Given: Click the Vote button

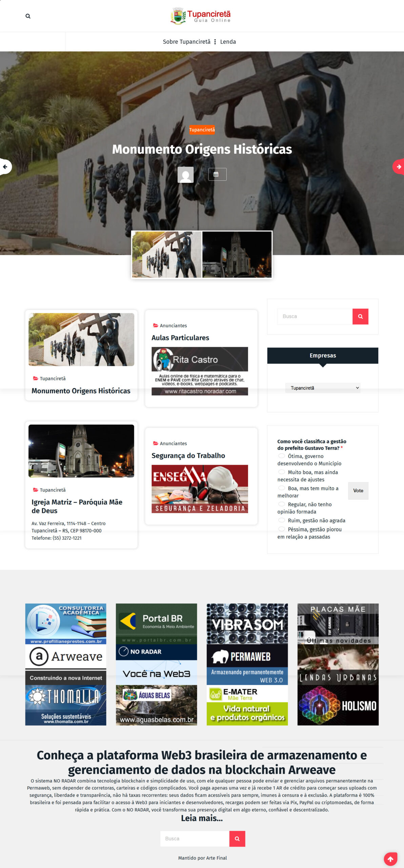Looking at the screenshot, I should tap(358, 491).
